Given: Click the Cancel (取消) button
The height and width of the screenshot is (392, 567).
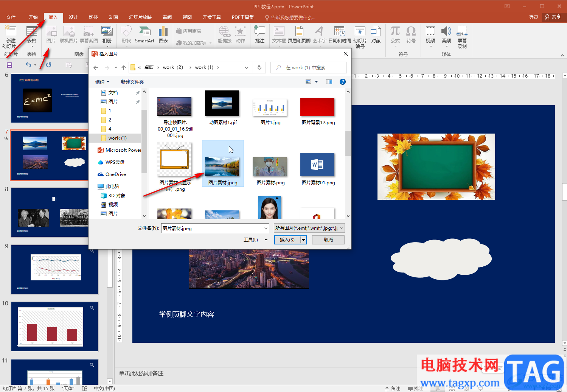Looking at the screenshot, I should point(328,240).
